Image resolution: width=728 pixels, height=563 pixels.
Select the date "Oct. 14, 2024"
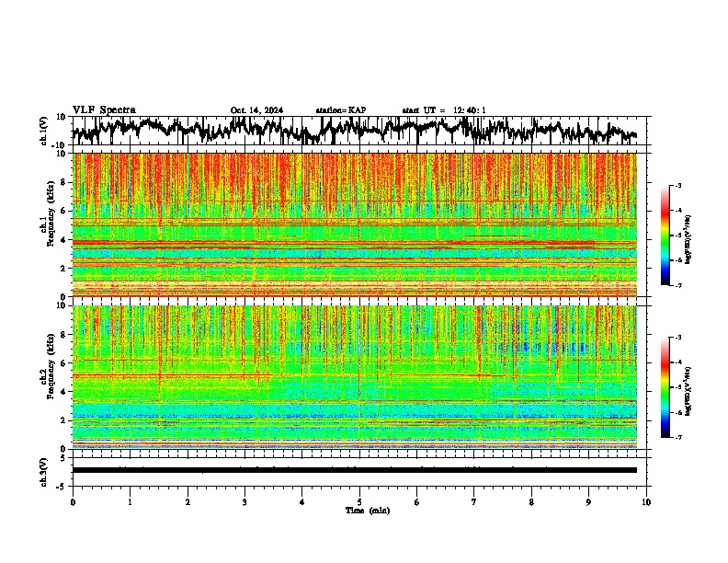256,110
